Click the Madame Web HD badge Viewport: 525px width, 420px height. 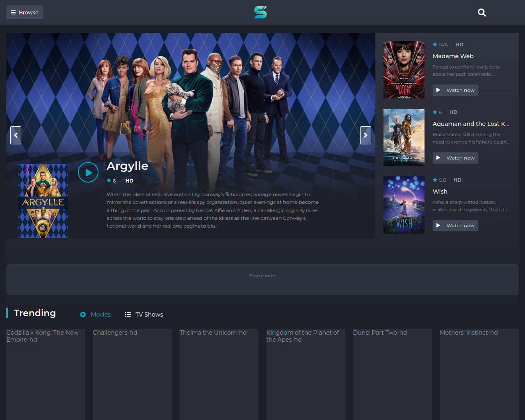pyautogui.click(x=459, y=44)
